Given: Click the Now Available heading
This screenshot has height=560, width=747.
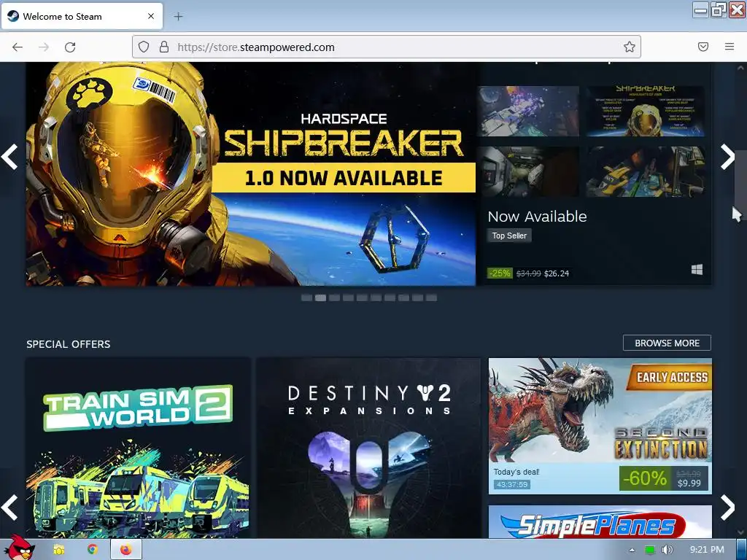Looking at the screenshot, I should (537, 217).
